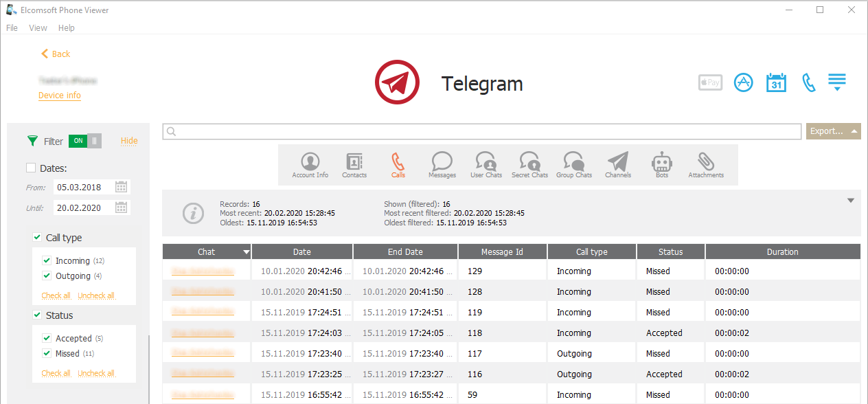Image resolution: width=868 pixels, height=404 pixels.
Task: Uncheck the Missed status checkbox
Action: tap(47, 353)
